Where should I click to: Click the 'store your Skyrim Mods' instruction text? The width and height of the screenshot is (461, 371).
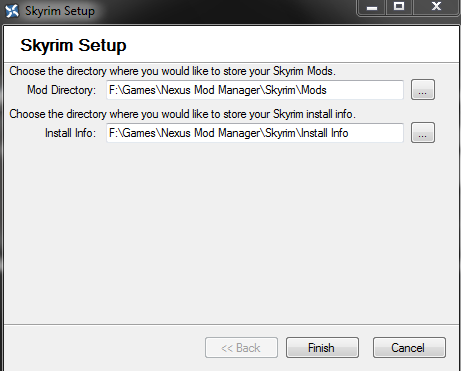(x=172, y=71)
